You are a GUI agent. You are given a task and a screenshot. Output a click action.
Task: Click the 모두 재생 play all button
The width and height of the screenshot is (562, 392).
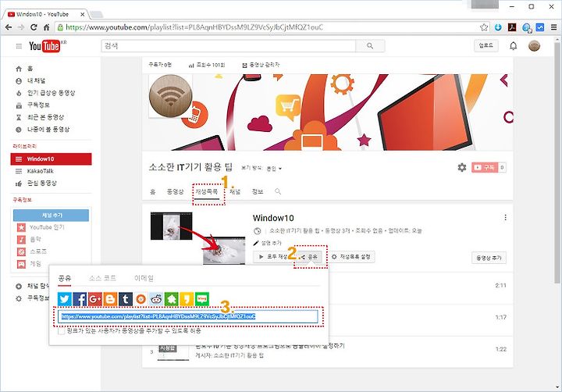click(273, 257)
